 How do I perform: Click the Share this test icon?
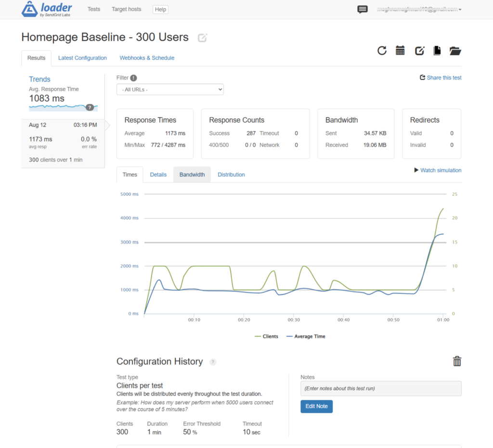click(423, 77)
